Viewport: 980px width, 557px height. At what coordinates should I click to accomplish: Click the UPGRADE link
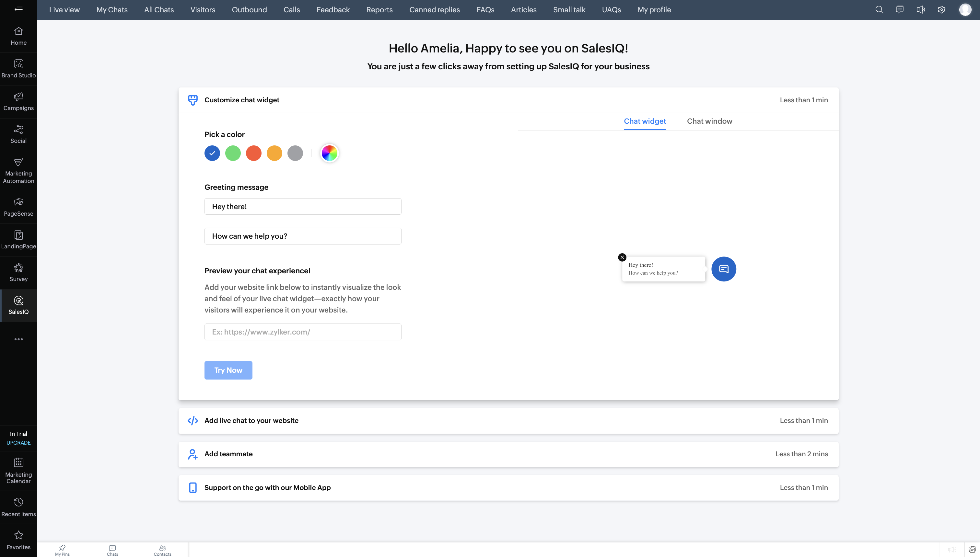(x=18, y=443)
